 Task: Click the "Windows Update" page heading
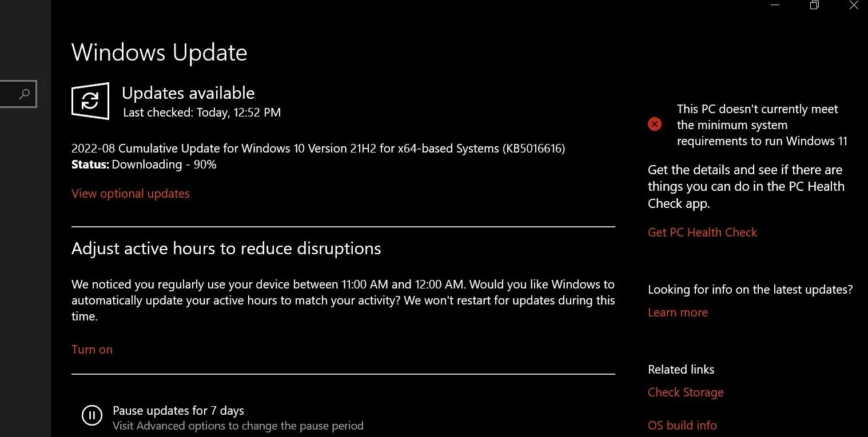tap(159, 52)
